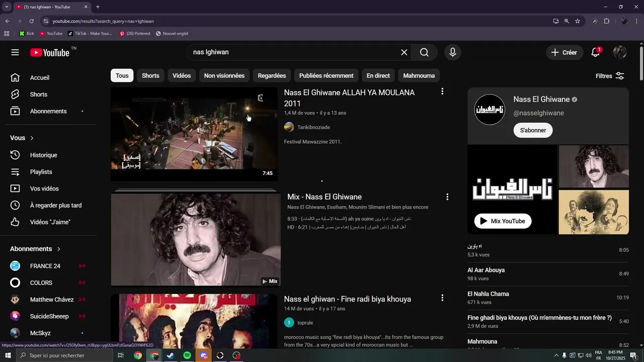Open the SuicideSheeep channel subscription

(50, 316)
